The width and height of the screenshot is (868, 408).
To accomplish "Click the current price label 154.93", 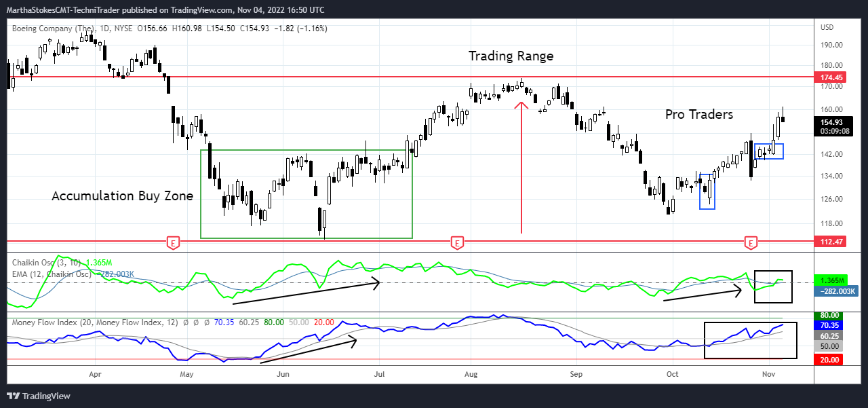I will coord(831,122).
